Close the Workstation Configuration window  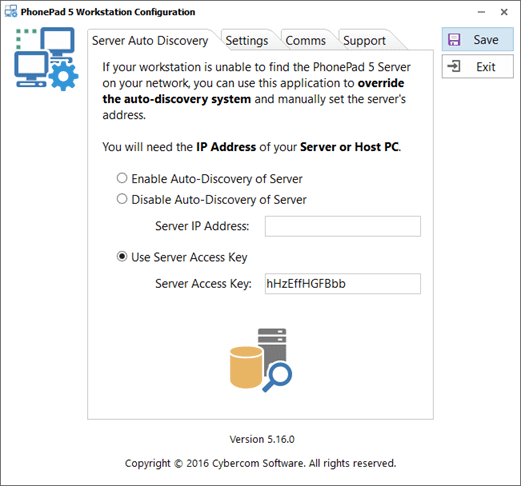coord(504,12)
